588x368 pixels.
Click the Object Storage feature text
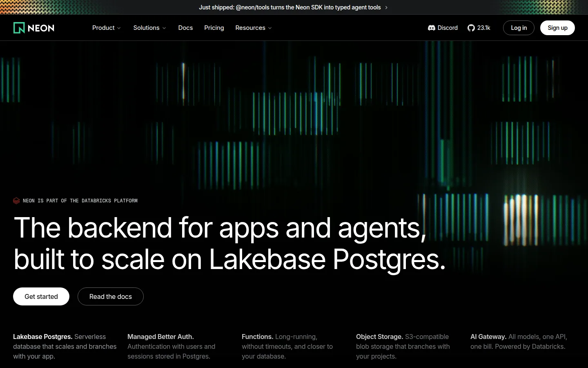[403, 346]
